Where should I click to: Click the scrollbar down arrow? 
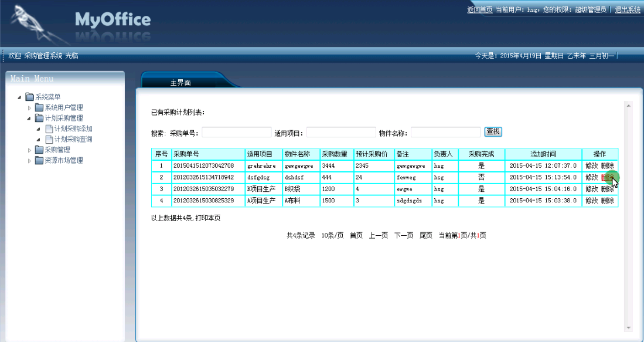pyautogui.click(x=629, y=328)
